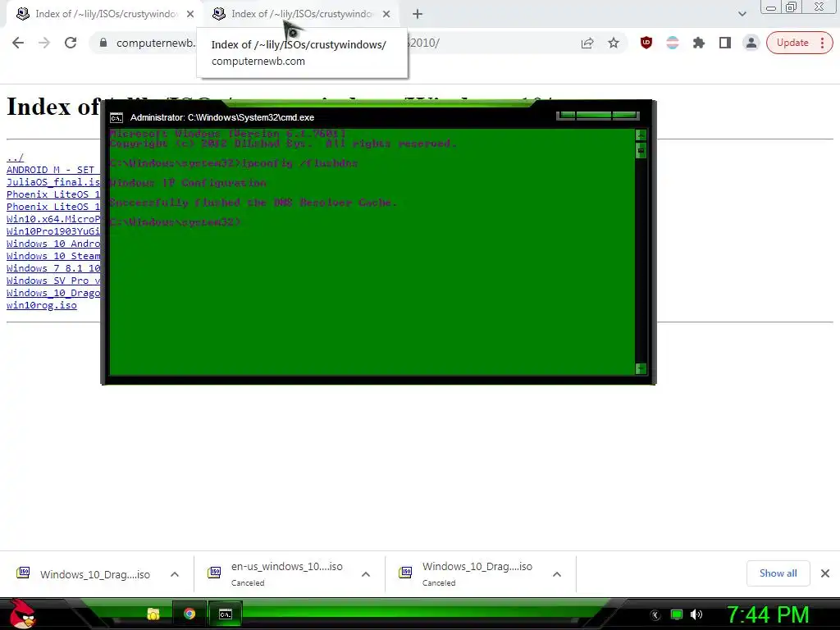Viewport: 840px width, 630px height.
Task: Open a new browser tab
Action: click(x=418, y=15)
